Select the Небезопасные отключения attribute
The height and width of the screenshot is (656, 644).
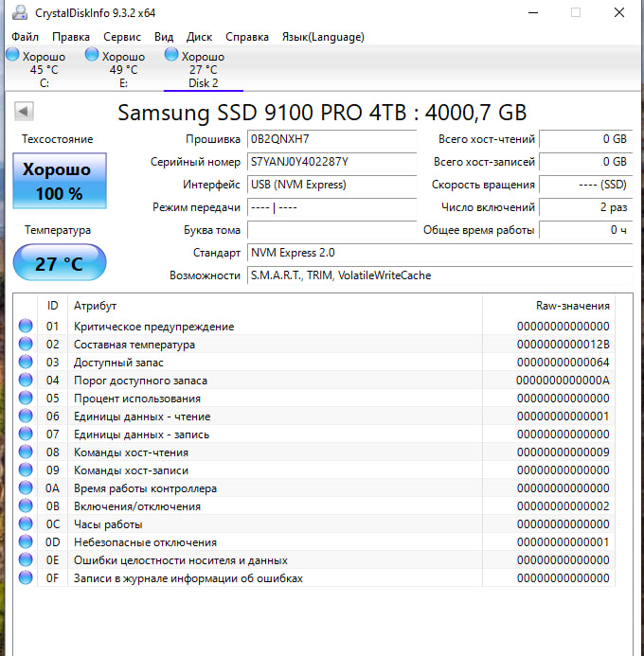[145, 542]
